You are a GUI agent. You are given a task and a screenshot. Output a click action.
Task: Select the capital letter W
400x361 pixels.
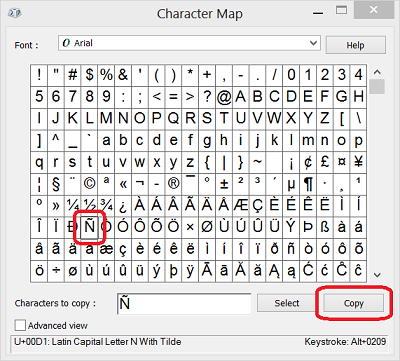pos(274,118)
